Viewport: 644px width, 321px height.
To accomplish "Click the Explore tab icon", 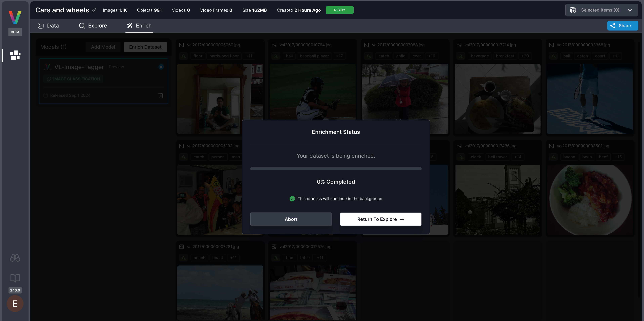I will click(x=82, y=25).
